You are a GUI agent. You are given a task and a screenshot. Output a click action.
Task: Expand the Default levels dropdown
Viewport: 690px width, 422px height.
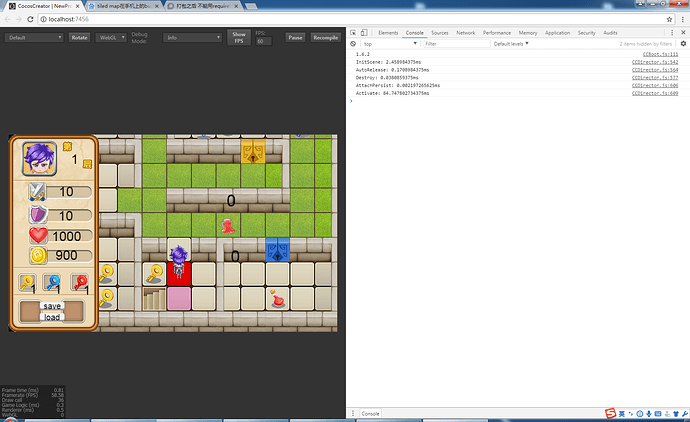pyautogui.click(x=511, y=44)
